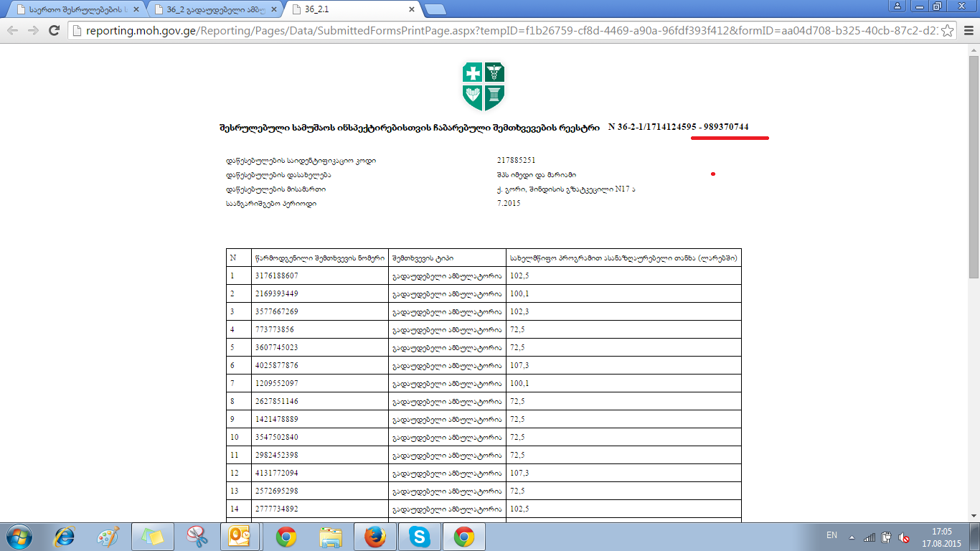Image resolution: width=980 pixels, height=551 pixels.
Task: Open Skype from the taskbar
Action: (x=419, y=536)
